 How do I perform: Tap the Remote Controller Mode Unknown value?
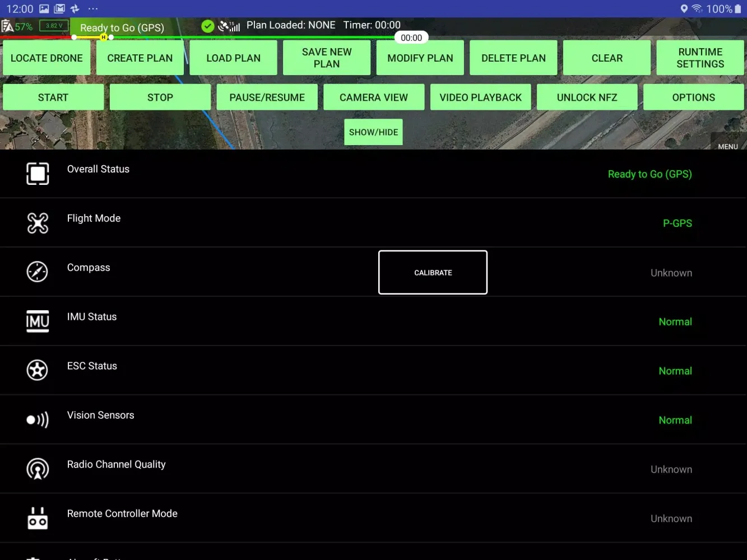pos(671,519)
